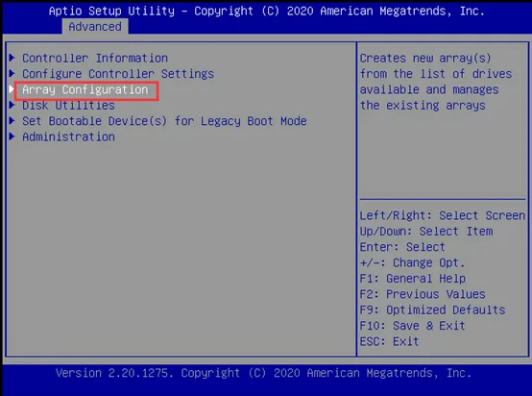Click the white arrow beside Array Configuration
Image resolution: width=532 pixels, height=396 pixels.
click(x=12, y=89)
